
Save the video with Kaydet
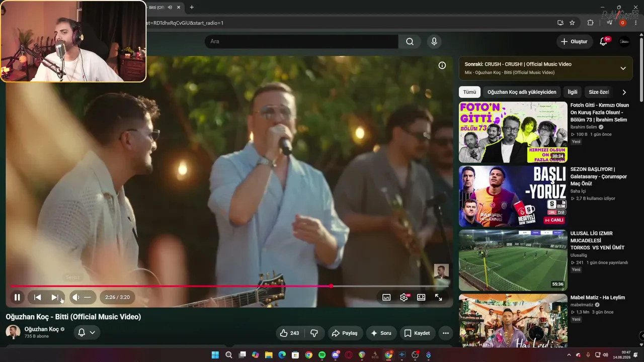click(x=418, y=333)
